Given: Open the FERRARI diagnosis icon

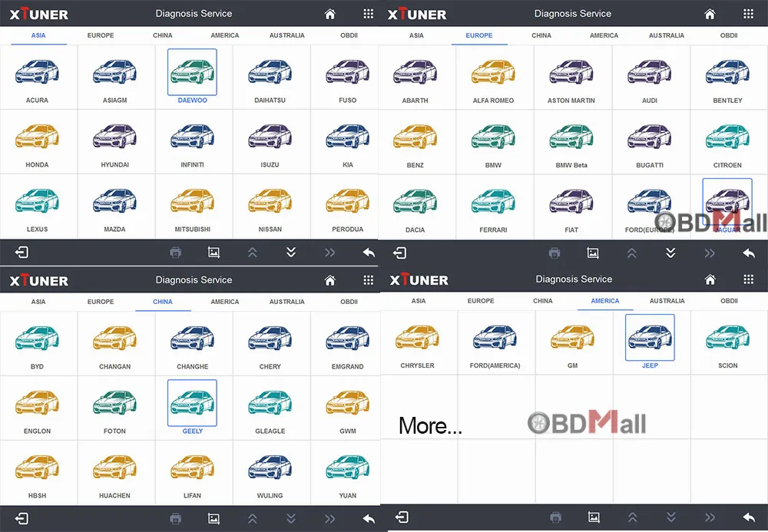Looking at the screenshot, I should point(492,201).
